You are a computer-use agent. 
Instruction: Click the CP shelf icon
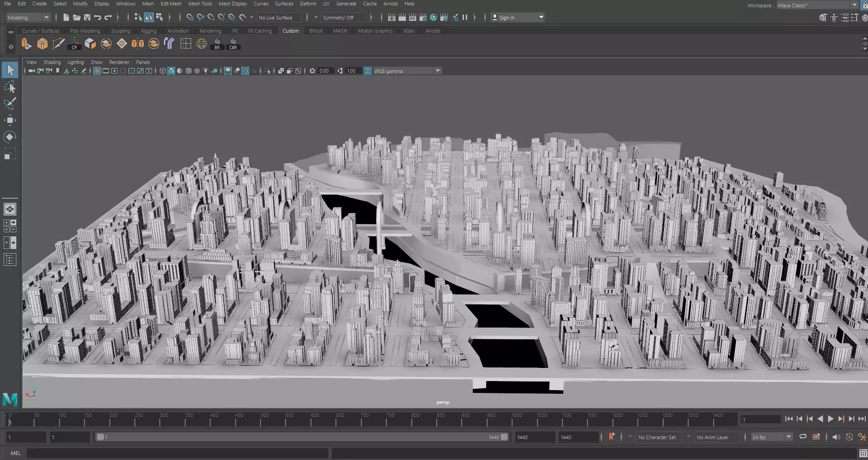click(74, 44)
